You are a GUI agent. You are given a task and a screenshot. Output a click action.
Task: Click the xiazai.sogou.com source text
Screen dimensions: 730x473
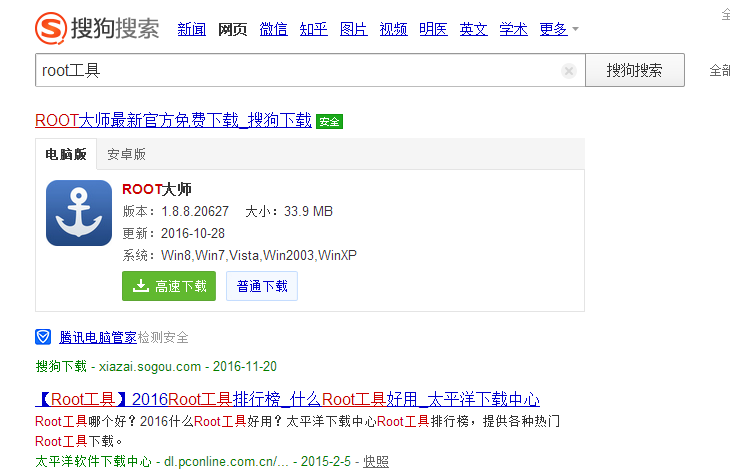150,366
